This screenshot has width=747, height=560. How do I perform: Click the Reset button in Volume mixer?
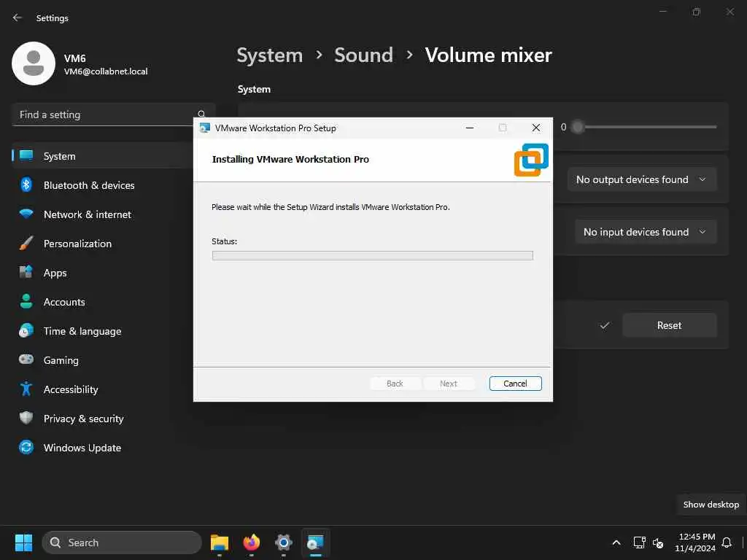coord(669,325)
